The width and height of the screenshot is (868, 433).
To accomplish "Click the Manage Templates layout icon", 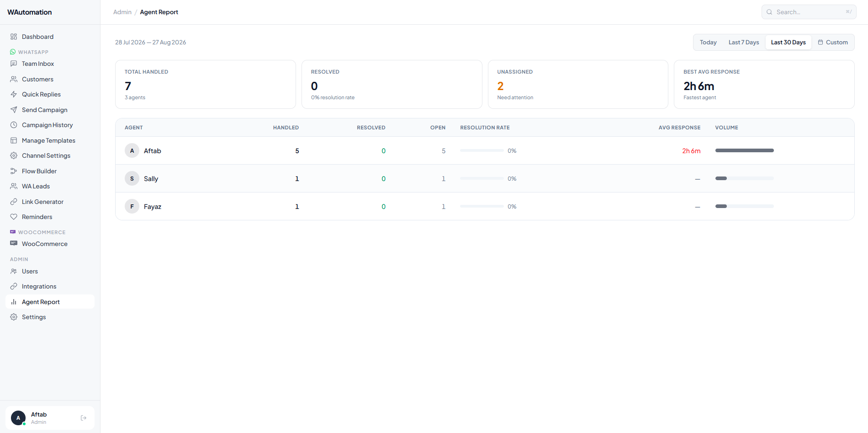I will [14, 140].
